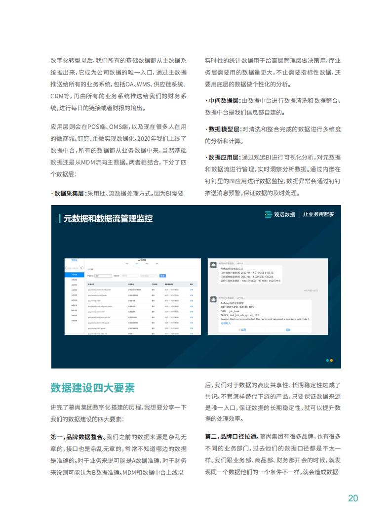This screenshot has height=532, width=392.
Task: Click the page number 20
Action: pyautogui.click(x=353, y=498)
